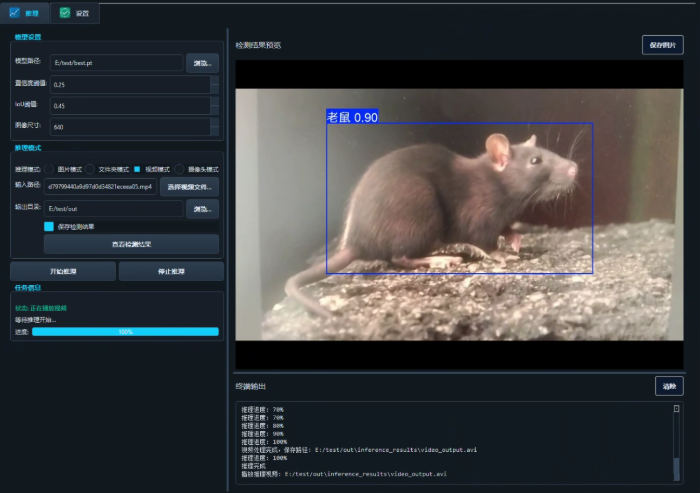Click the 清除 button for terminal output

(669, 386)
